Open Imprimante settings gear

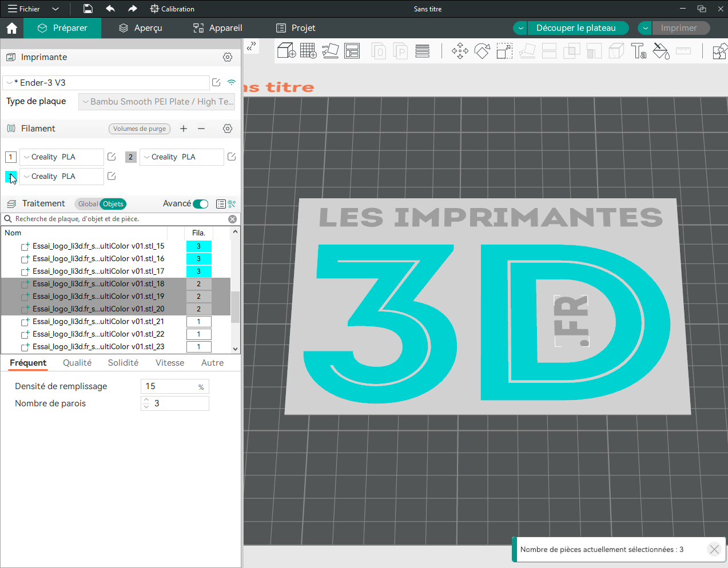tap(228, 57)
